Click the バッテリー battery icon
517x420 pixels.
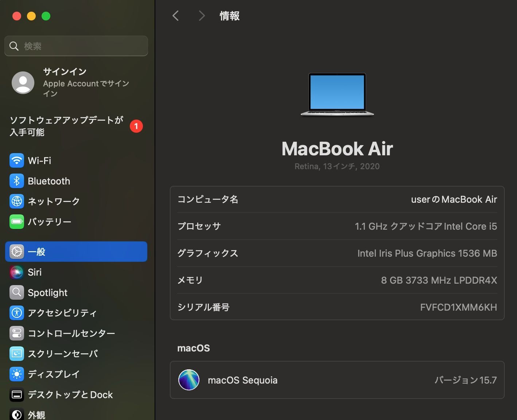[17, 222]
